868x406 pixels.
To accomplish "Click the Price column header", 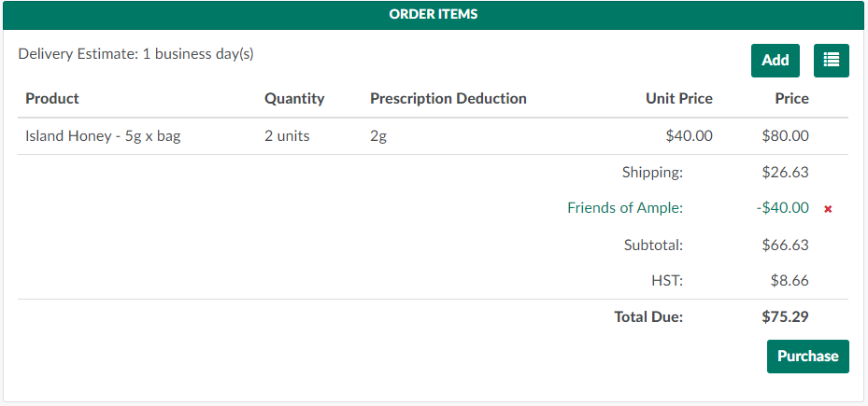I will tap(791, 99).
